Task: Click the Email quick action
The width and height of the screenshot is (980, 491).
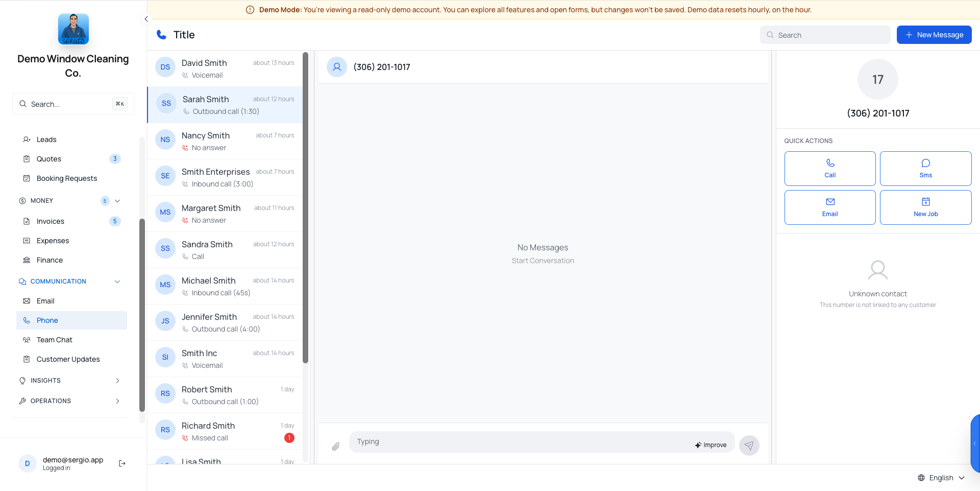Action: click(x=830, y=207)
